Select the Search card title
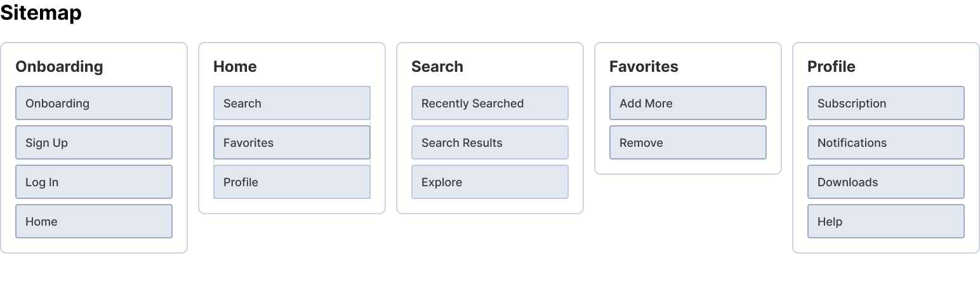 (437, 67)
